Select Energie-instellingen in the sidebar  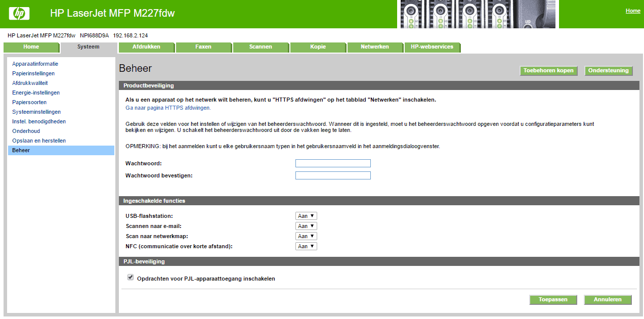point(36,93)
